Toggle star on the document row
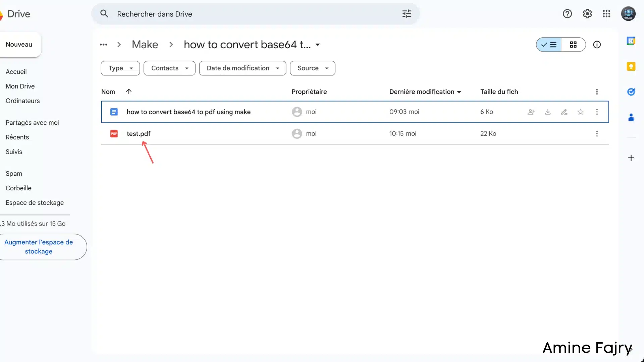This screenshot has width=644, height=362. tap(580, 111)
